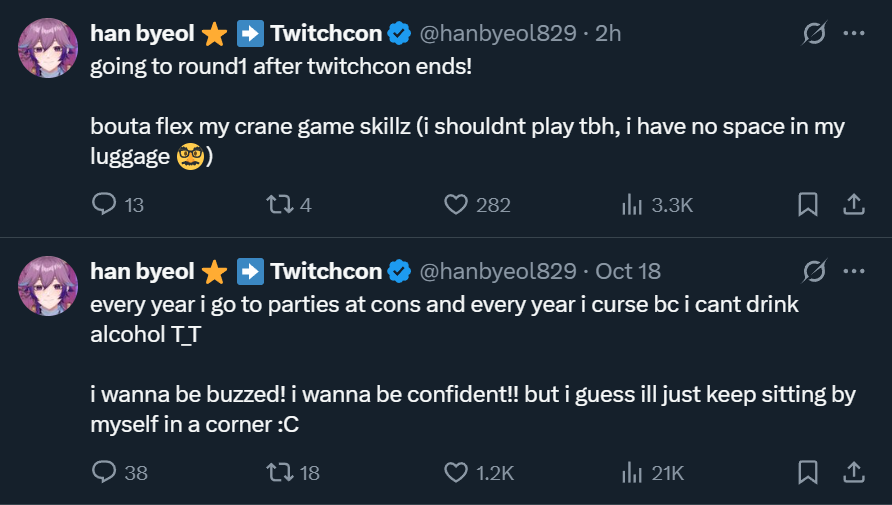Share the round1 crane game tweet
This screenshot has height=505, width=892.
coord(853,205)
